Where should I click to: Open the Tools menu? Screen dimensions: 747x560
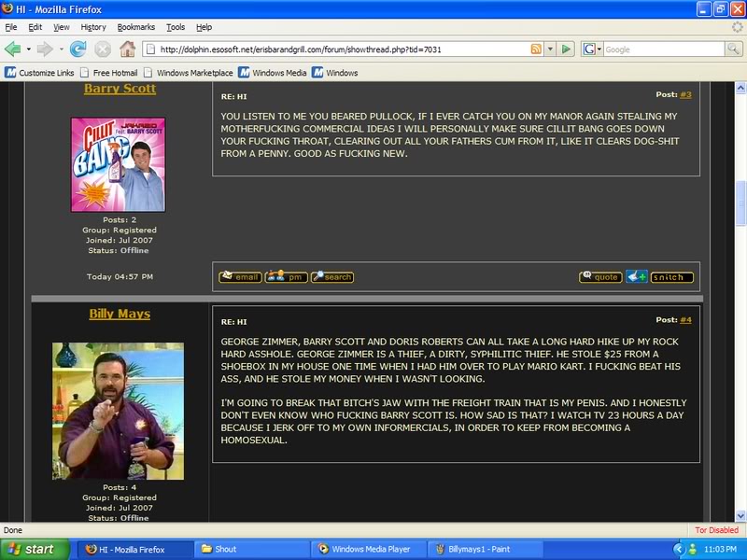point(176,27)
